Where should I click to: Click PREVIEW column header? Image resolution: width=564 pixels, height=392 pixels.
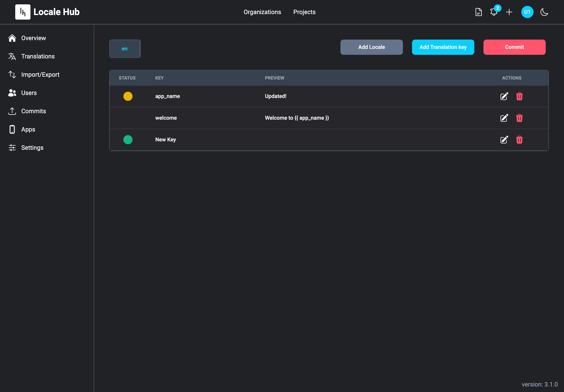coord(274,78)
